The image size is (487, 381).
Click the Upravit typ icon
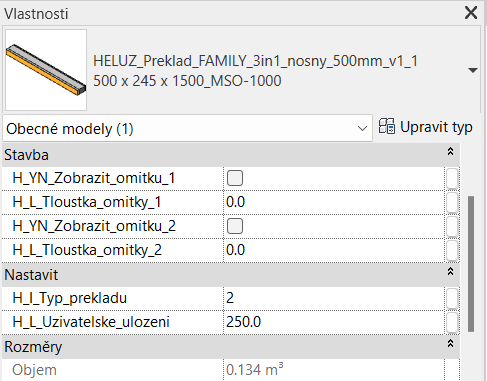point(387,127)
